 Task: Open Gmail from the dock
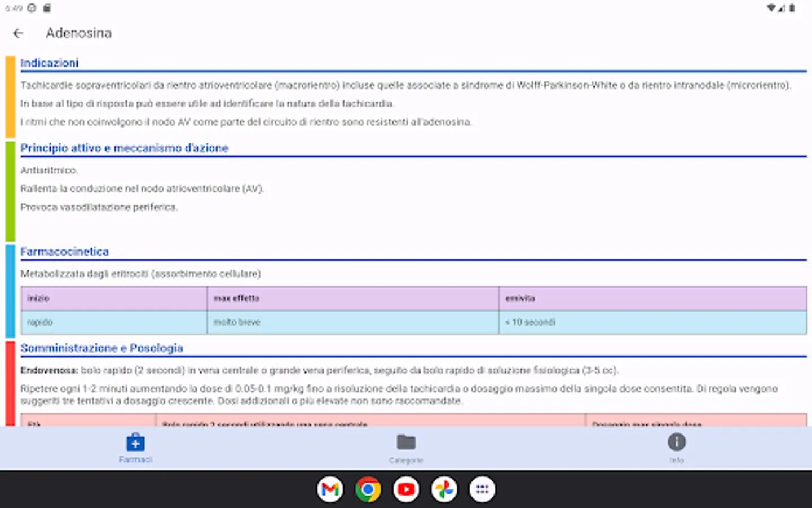330,489
